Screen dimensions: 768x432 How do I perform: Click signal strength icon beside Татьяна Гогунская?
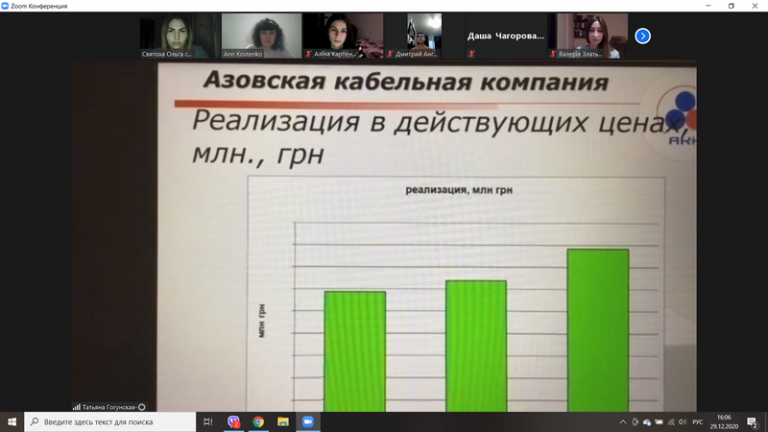pyautogui.click(x=76, y=407)
